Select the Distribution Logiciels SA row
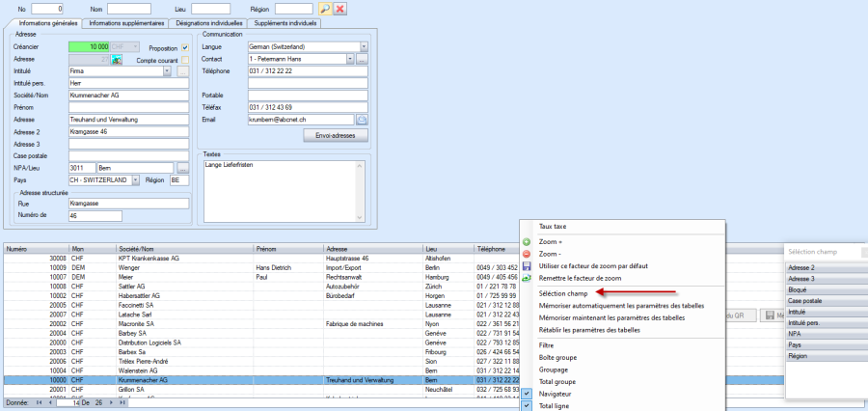Screen dimensions: 868x411 pyautogui.click(x=261, y=342)
